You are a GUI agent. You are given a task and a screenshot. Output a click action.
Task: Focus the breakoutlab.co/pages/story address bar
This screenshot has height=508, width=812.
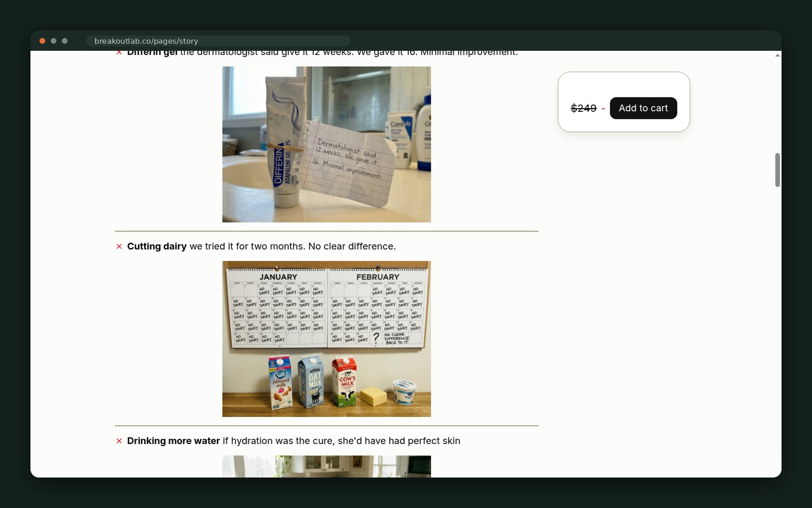[218, 41]
